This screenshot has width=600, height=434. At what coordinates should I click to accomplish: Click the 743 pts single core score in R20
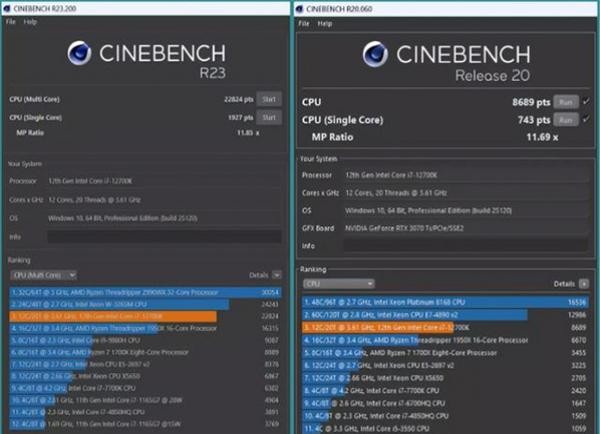pyautogui.click(x=534, y=120)
